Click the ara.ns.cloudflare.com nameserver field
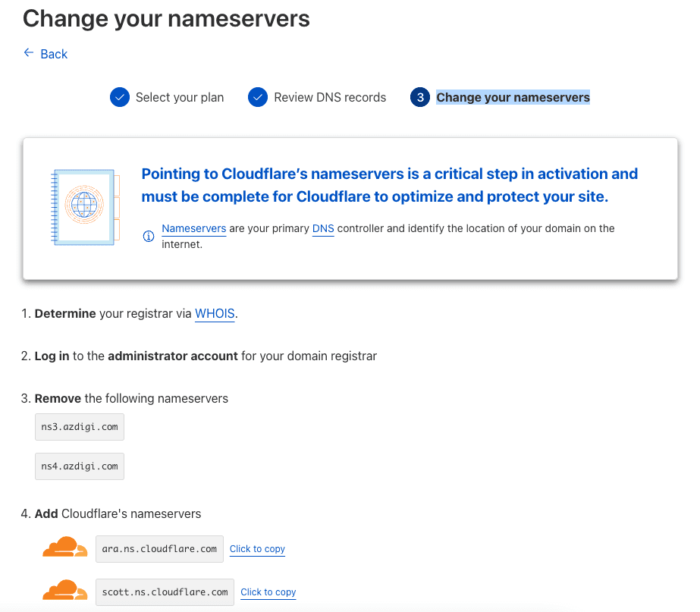The image size is (700, 612). 159,548
